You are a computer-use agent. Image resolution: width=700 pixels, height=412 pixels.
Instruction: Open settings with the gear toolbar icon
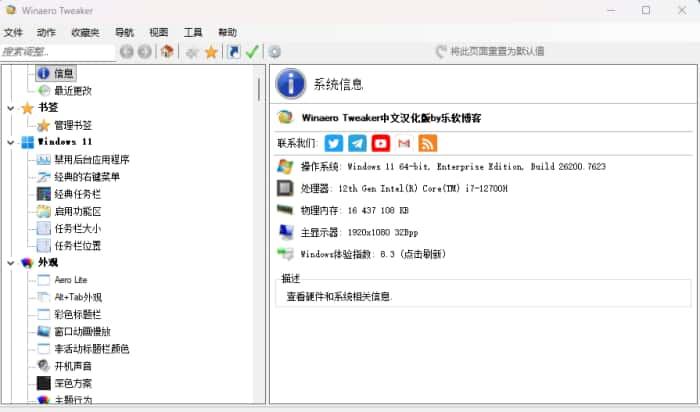tap(274, 52)
